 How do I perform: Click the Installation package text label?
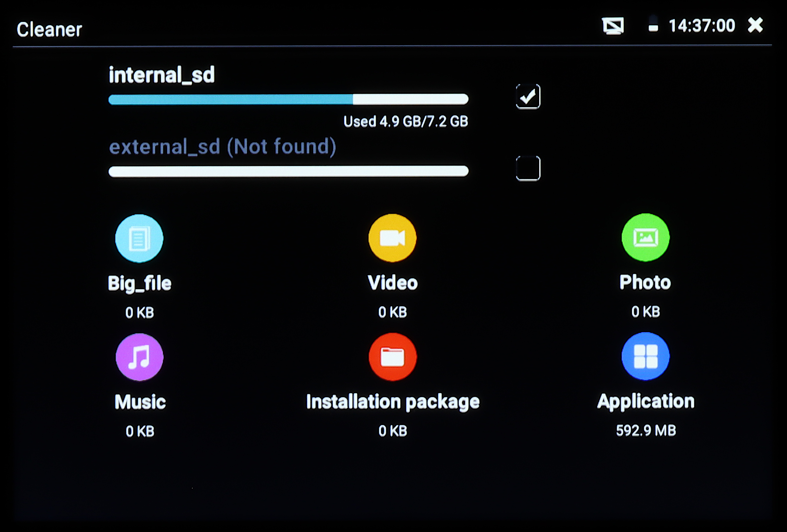(x=393, y=402)
